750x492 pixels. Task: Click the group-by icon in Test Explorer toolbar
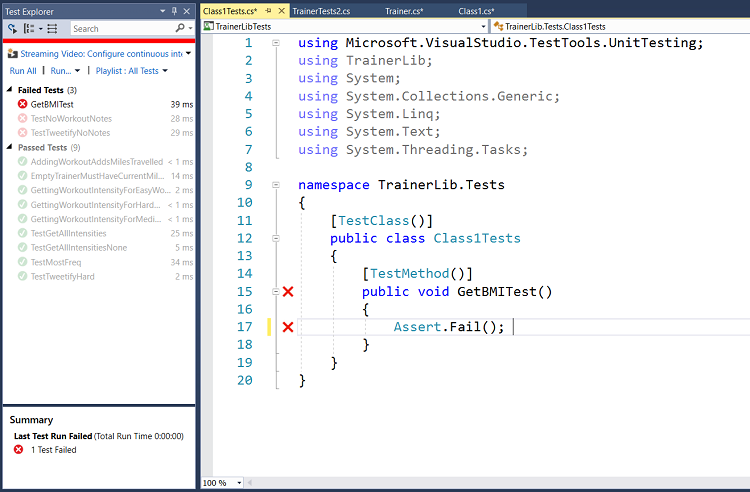coord(29,29)
